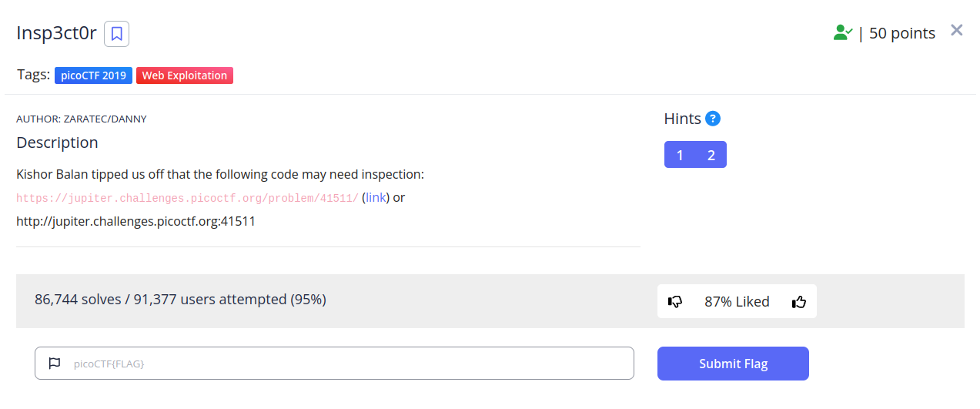Click the 50 points label

902,34
